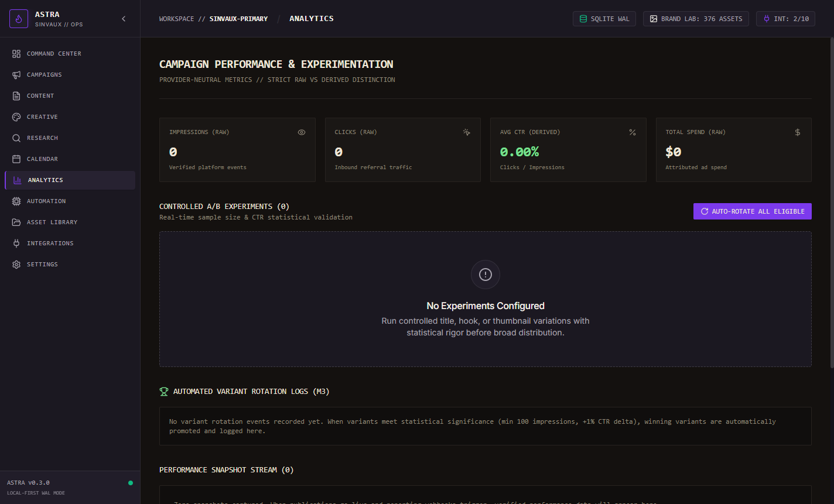Select the Automation menu label
834x504 pixels.
point(46,201)
